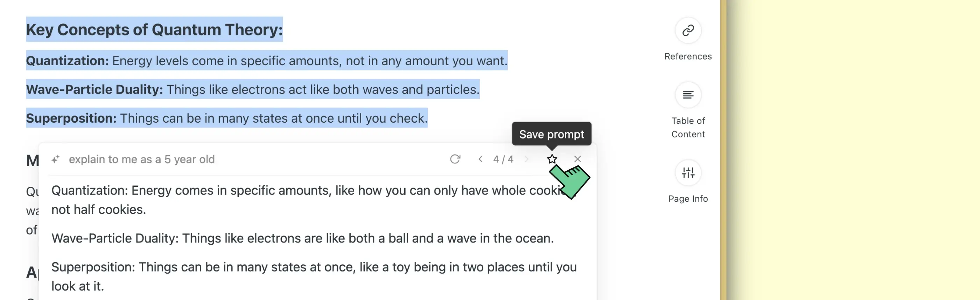Save the prompt with the star icon
This screenshot has height=300, width=980.
pyautogui.click(x=552, y=159)
